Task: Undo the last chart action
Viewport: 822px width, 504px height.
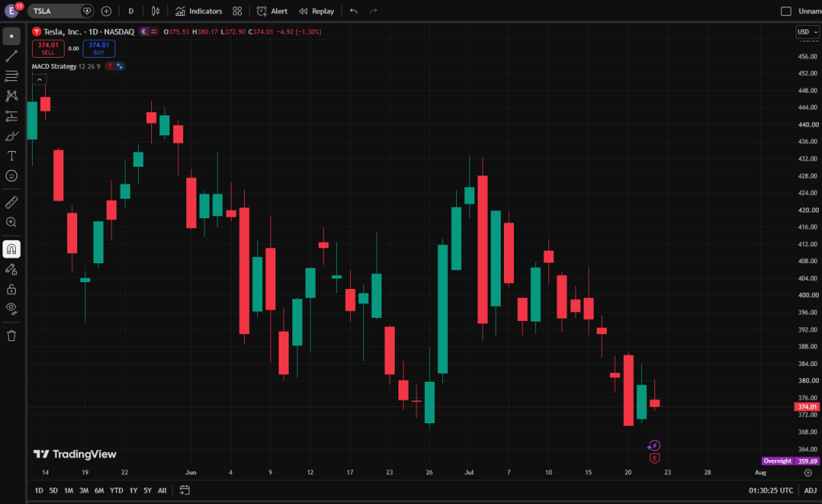Action: [354, 11]
